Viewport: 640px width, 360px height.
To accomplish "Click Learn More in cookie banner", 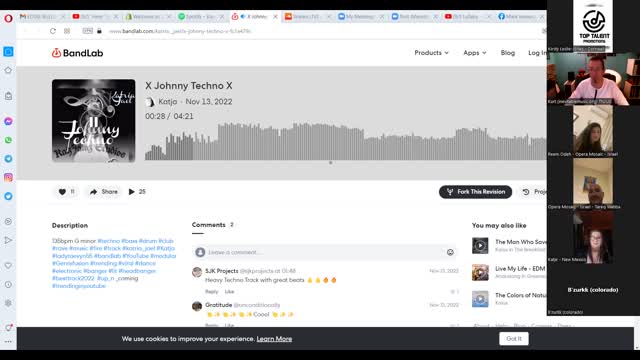I will [274, 339].
